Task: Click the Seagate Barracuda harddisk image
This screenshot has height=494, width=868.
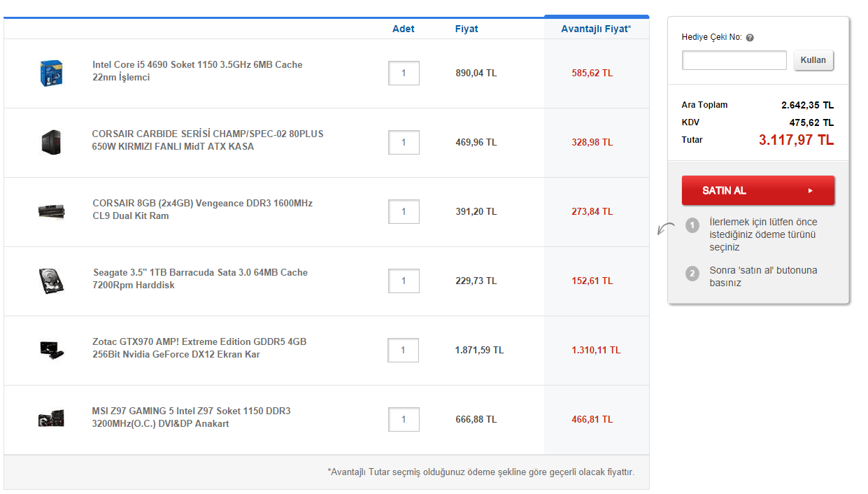Action: [52, 281]
